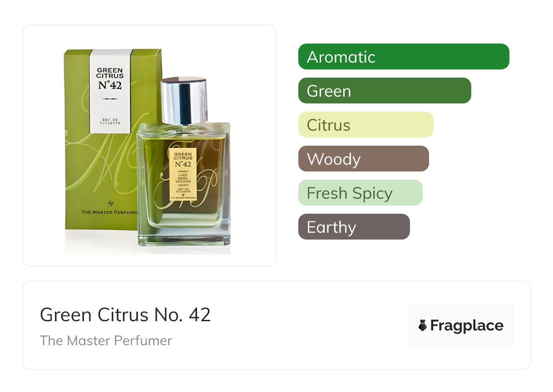Click the Aromatic label text
This screenshot has height=392, width=553.
pos(341,57)
